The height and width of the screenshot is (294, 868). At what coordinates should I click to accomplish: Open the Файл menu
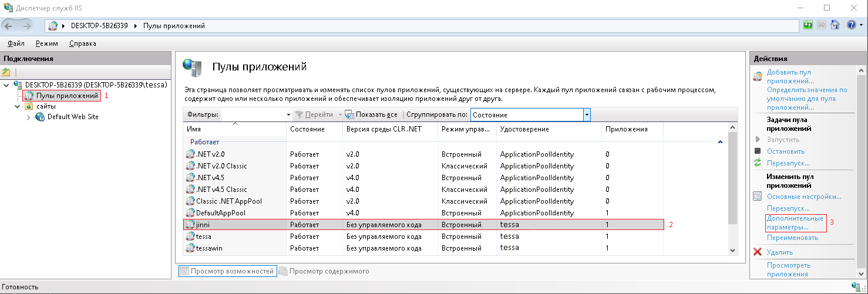click(x=16, y=43)
